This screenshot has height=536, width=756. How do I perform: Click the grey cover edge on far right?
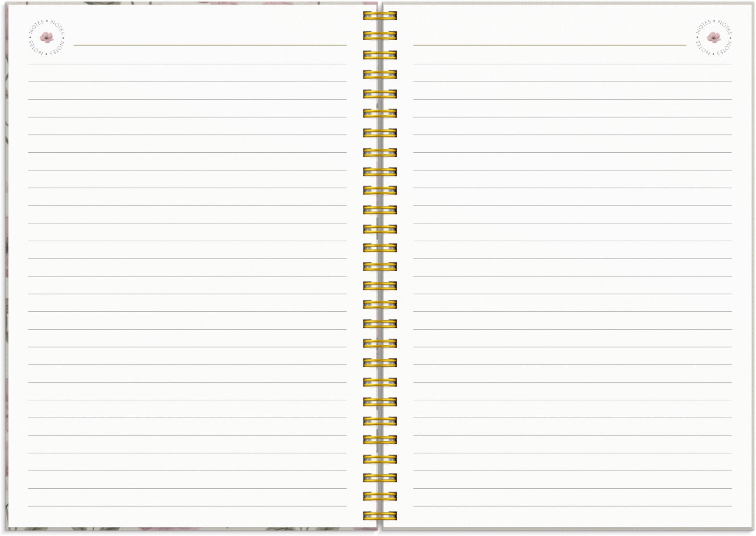pyautogui.click(x=753, y=268)
